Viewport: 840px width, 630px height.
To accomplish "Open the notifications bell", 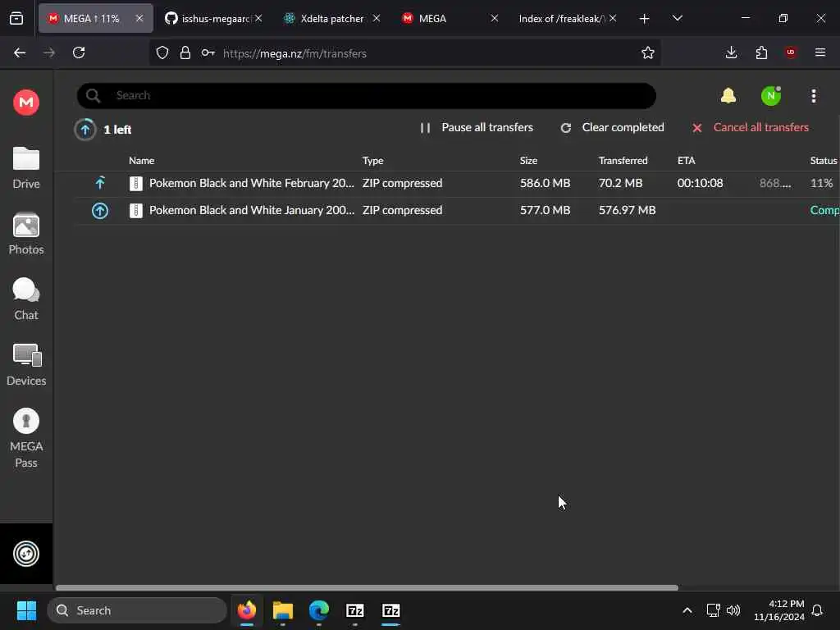I will pyautogui.click(x=728, y=96).
